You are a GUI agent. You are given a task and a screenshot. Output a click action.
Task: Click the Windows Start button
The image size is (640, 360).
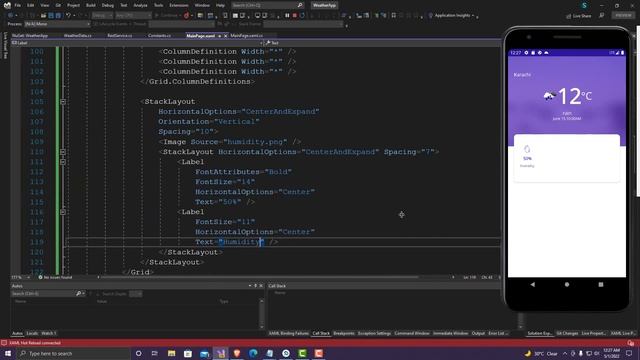point(8,353)
